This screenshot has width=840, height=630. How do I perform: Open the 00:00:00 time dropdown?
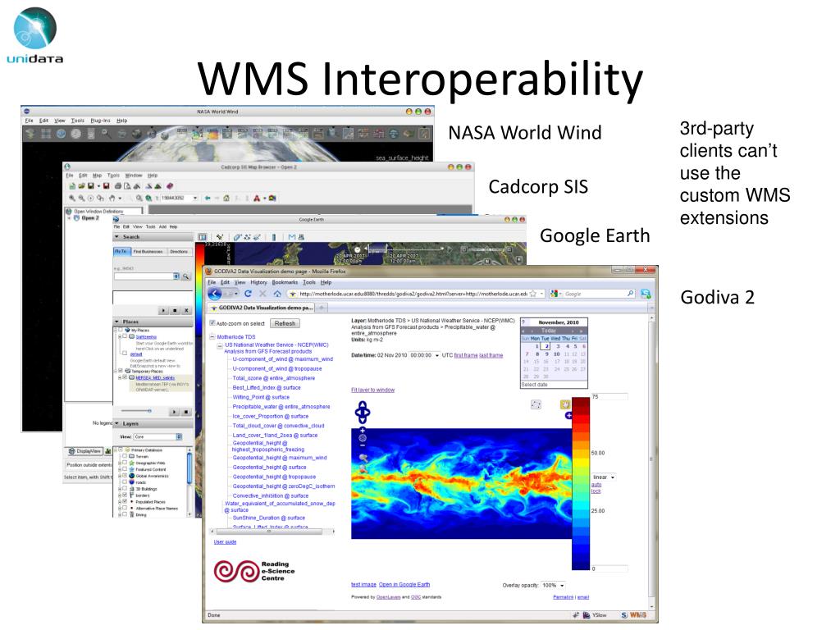424,355
